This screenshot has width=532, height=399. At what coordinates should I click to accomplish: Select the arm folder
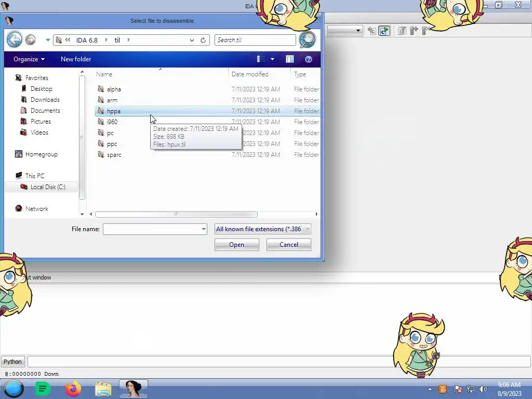click(207, 100)
